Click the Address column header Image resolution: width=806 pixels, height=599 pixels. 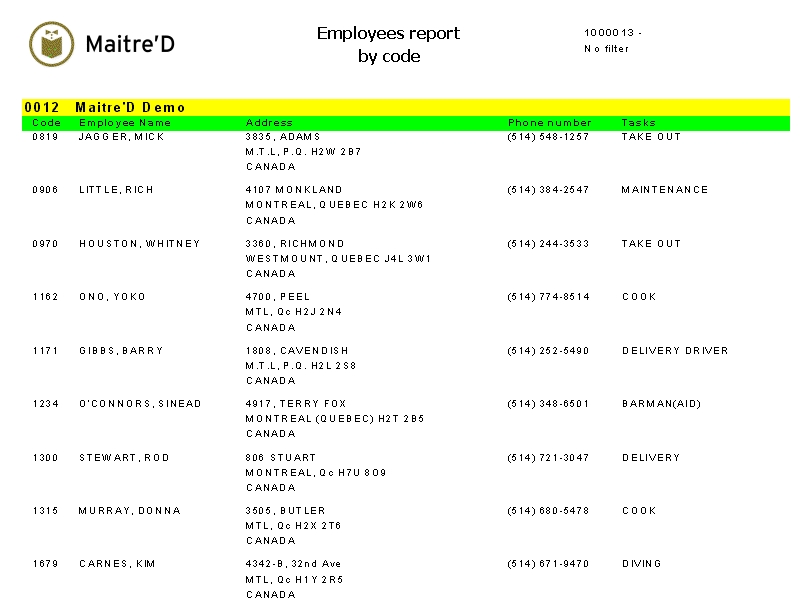point(269,123)
